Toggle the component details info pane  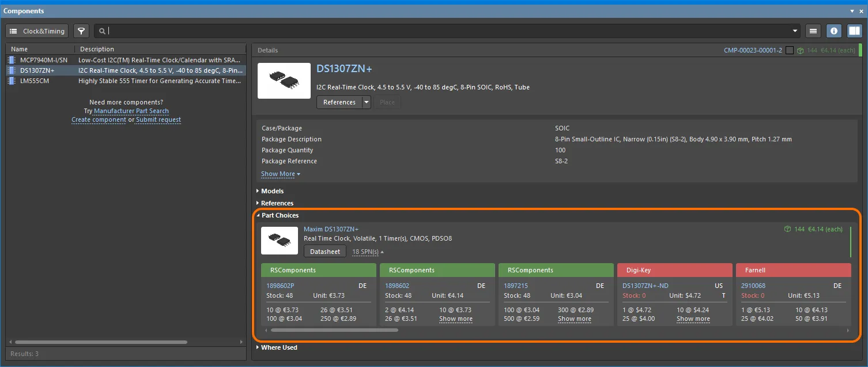point(833,31)
